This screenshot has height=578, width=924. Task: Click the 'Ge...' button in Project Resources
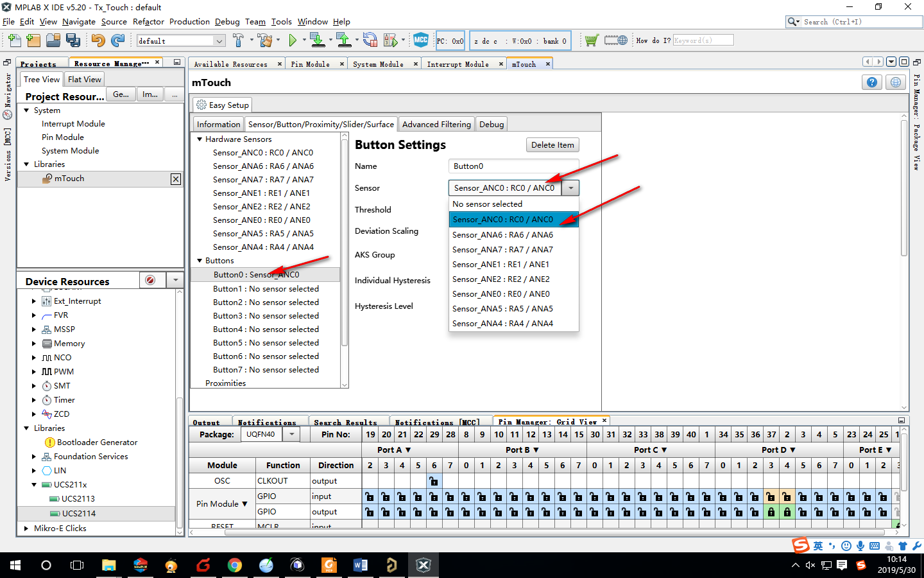pos(121,94)
